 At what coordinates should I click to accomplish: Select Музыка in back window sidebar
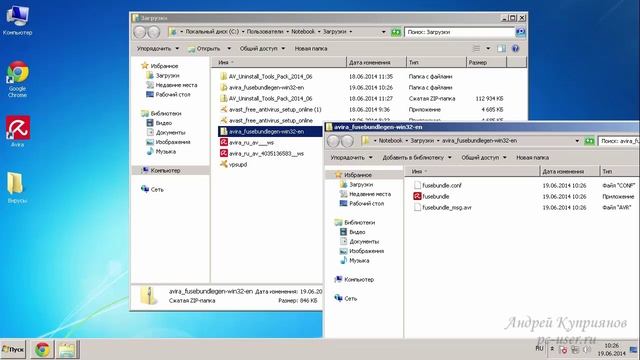161,151
